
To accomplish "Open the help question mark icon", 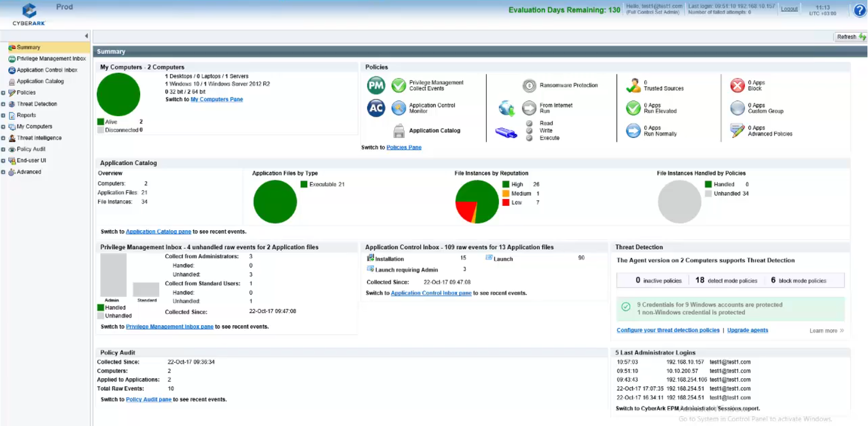I will click(860, 10).
